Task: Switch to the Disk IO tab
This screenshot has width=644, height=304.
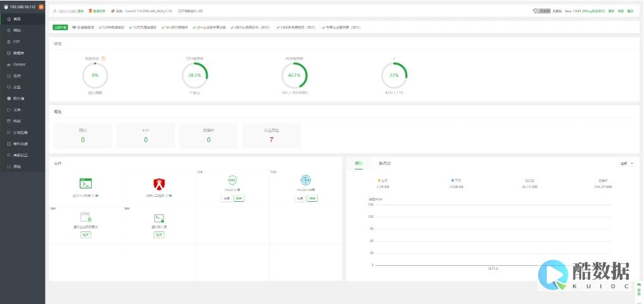Action: click(x=385, y=164)
